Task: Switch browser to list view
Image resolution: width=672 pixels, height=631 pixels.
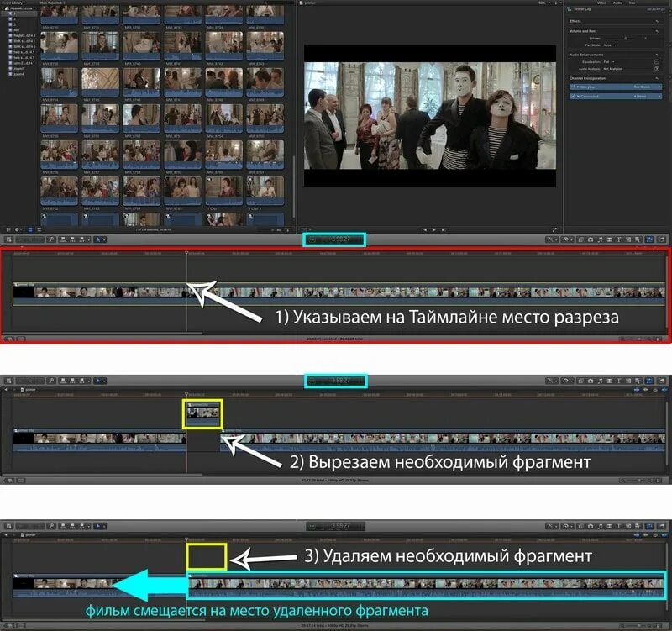Action: (x=39, y=229)
